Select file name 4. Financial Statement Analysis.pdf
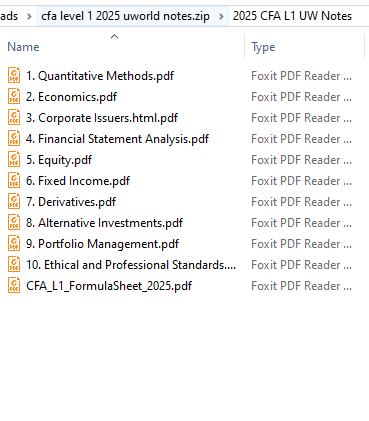 coord(117,139)
